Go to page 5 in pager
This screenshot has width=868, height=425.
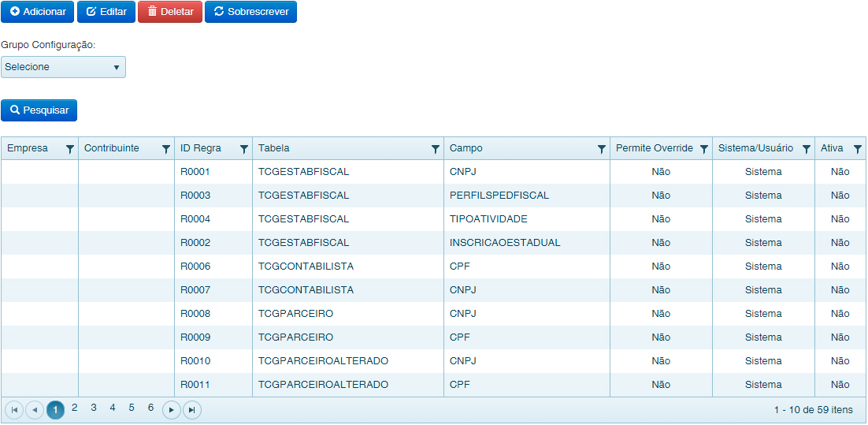coord(132,408)
